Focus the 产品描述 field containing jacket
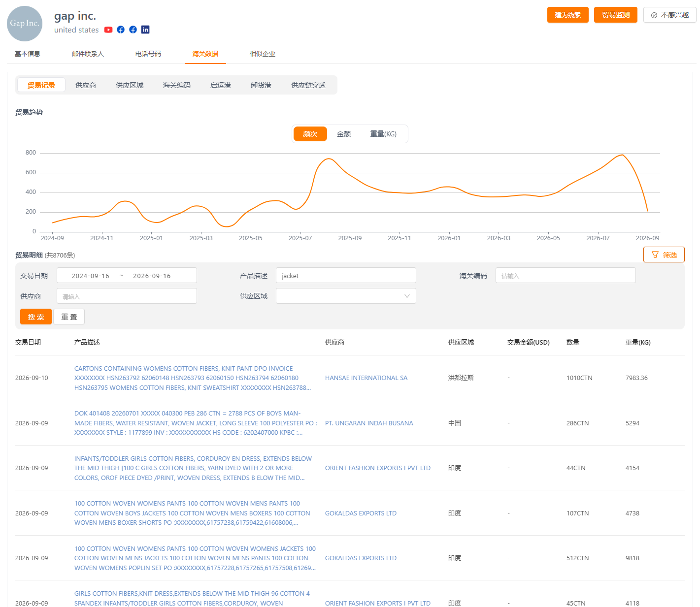This screenshot has height=607, width=700. click(x=346, y=275)
